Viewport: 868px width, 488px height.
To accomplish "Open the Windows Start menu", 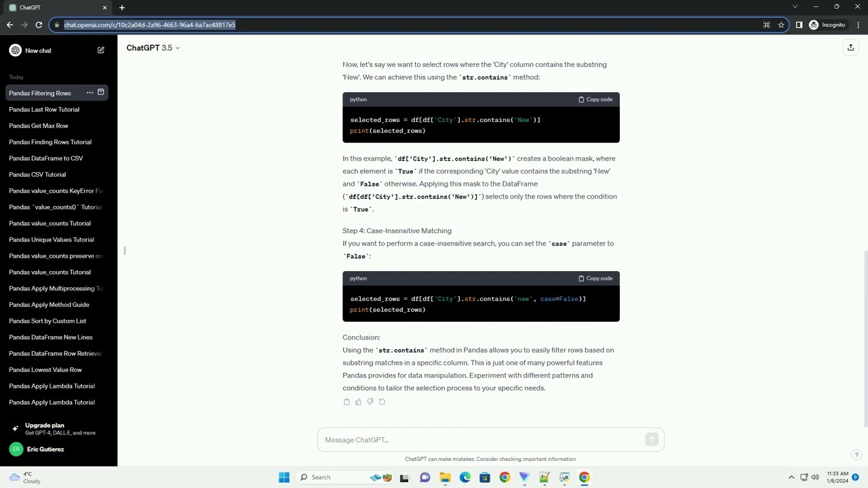I will click(284, 477).
